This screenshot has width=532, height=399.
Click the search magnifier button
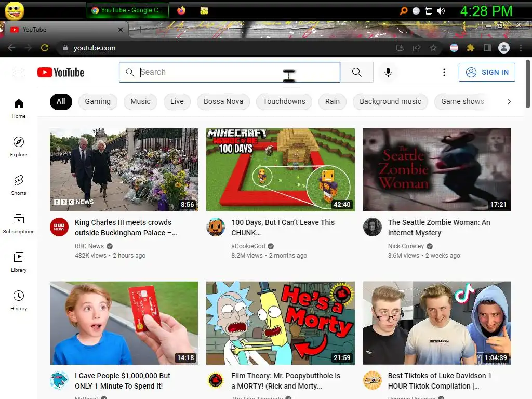point(356,72)
